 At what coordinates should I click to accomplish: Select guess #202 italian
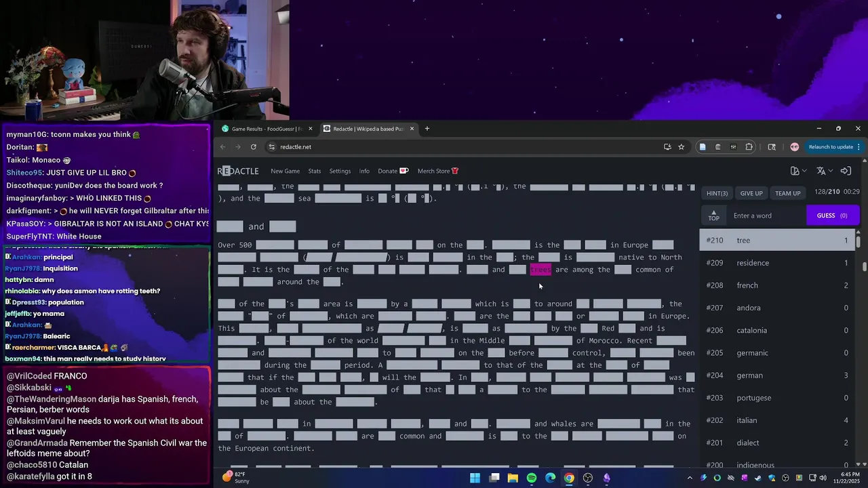(777, 420)
